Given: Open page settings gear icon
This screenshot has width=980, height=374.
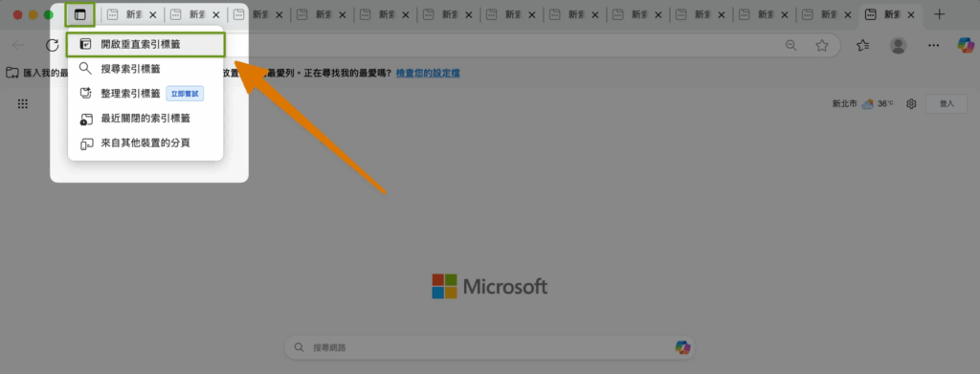Looking at the screenshot, I should point(911,103).
